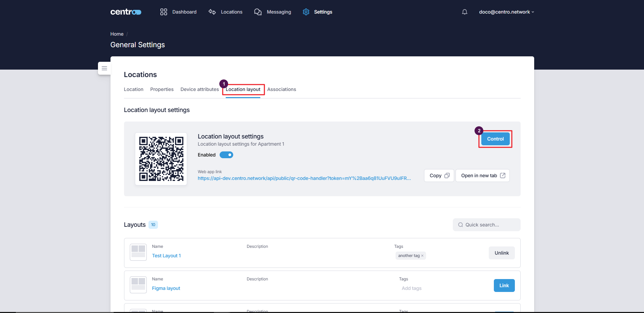Click the Layouts count badge 10

click(153, 225)
